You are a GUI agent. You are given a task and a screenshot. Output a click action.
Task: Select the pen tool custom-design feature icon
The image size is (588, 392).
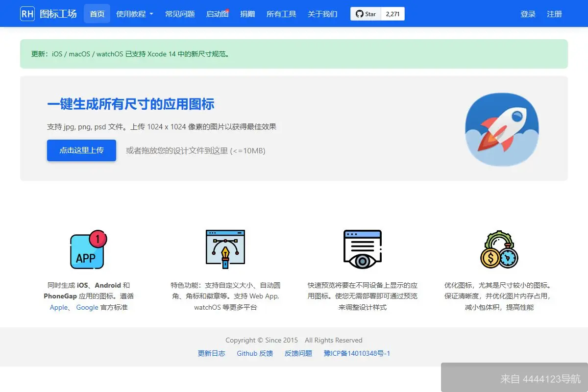tap(225, 248)
